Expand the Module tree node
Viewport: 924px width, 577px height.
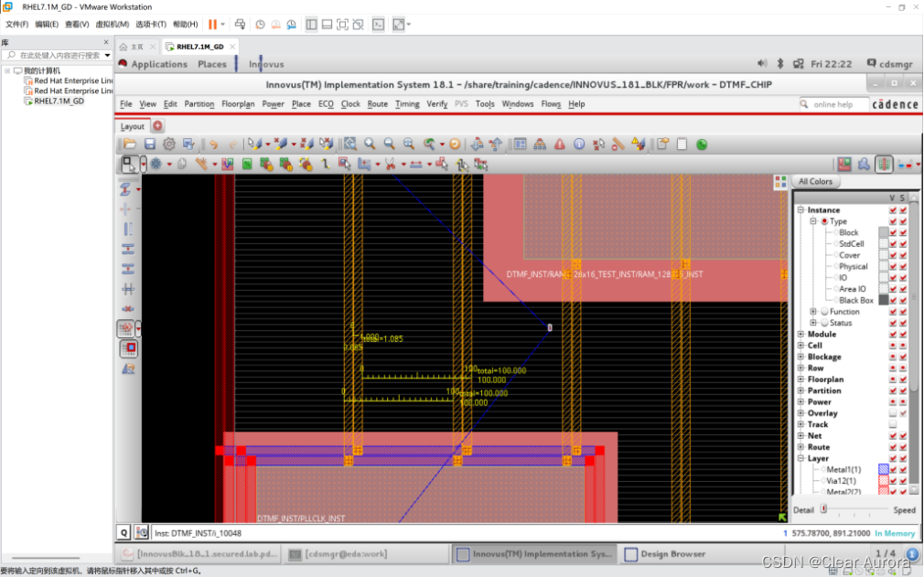pyautogui.click(x=800, y=335)
